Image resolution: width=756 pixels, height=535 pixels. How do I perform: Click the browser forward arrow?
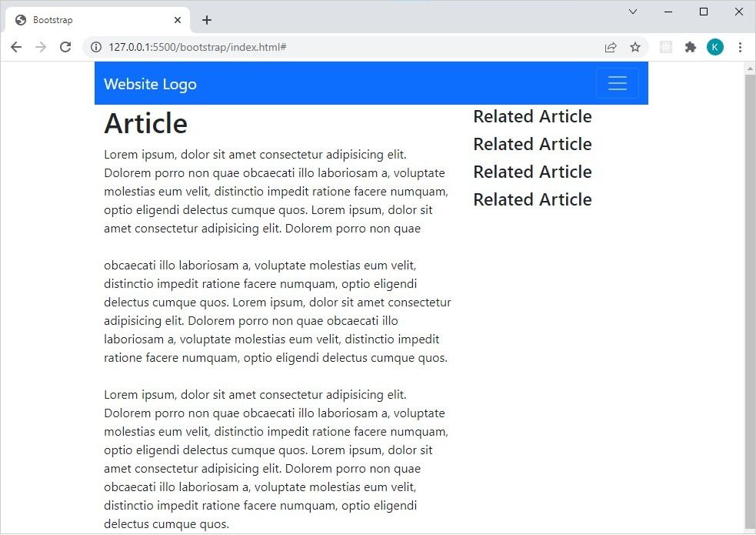(41, 47)
